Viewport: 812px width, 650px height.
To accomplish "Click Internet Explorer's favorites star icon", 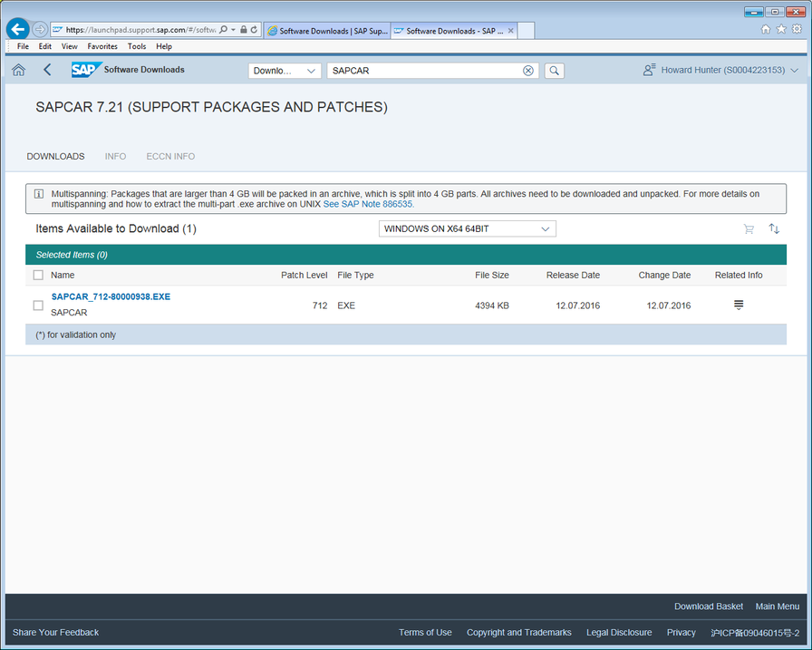I will click(x=779, y=29).
